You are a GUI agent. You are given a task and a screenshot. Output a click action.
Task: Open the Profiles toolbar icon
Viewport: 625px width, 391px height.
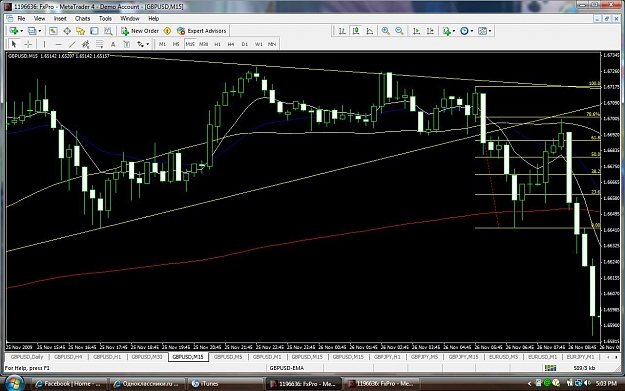[32, 31]
